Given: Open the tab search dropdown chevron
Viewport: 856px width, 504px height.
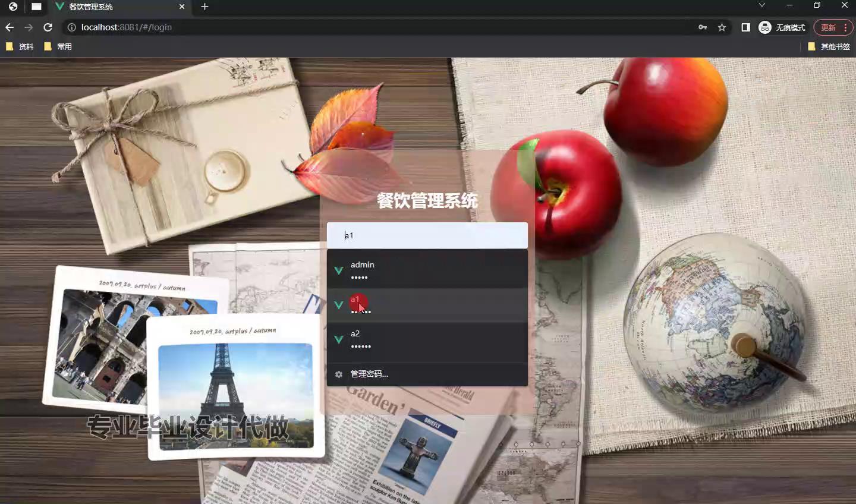Looking at the screenshot, I should pos(761,5).
